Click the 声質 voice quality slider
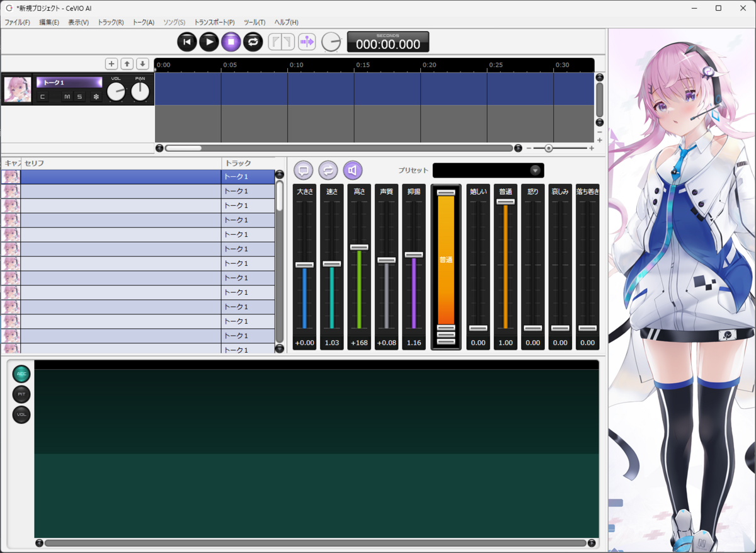Image resolution: width=756 pixels, height=553 pixels. (386, 260)
